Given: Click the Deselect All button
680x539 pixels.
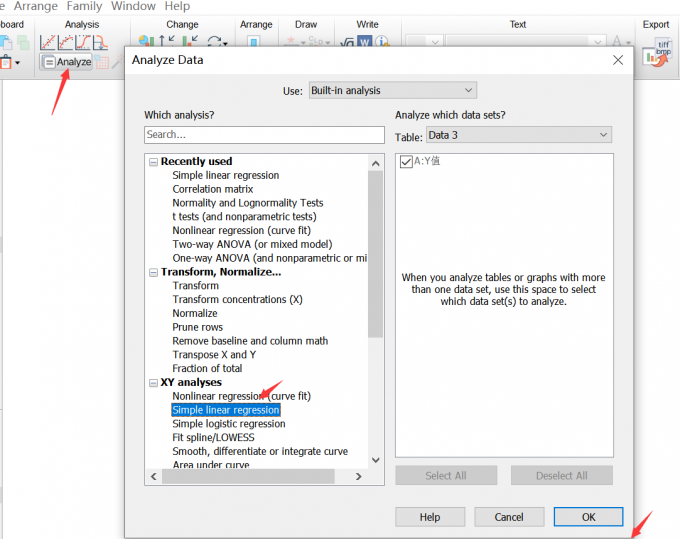Looking at the screenshot, I should coord(562,476).
